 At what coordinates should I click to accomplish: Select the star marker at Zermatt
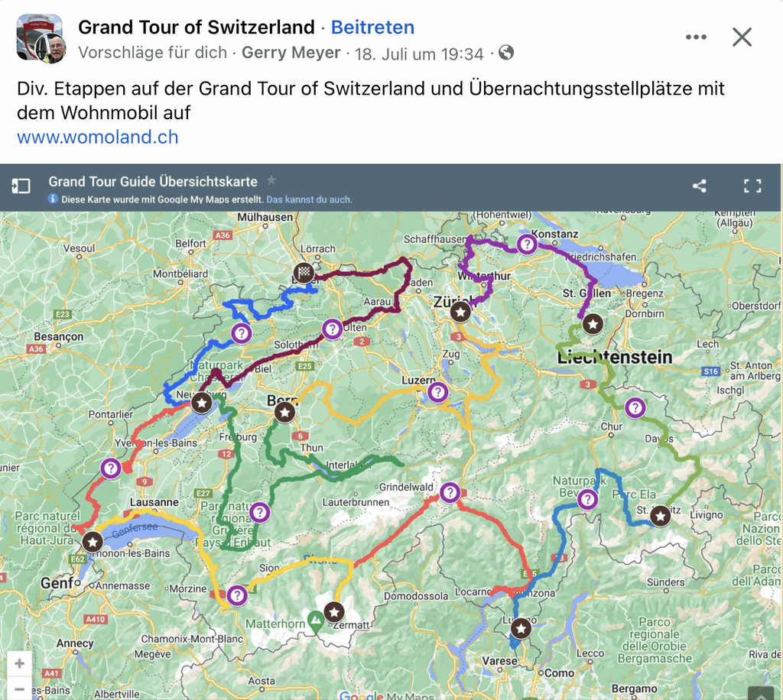334,611
